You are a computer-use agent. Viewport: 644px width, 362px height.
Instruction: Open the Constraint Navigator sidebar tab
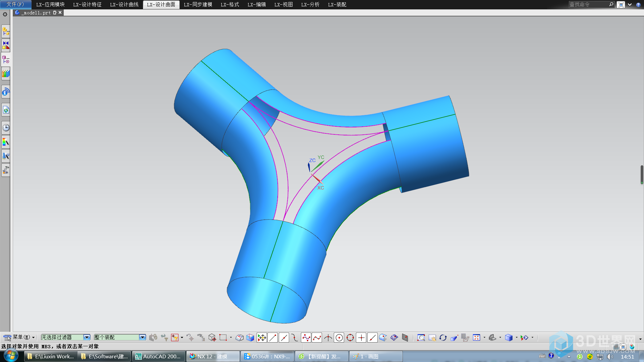pos(6,45)
